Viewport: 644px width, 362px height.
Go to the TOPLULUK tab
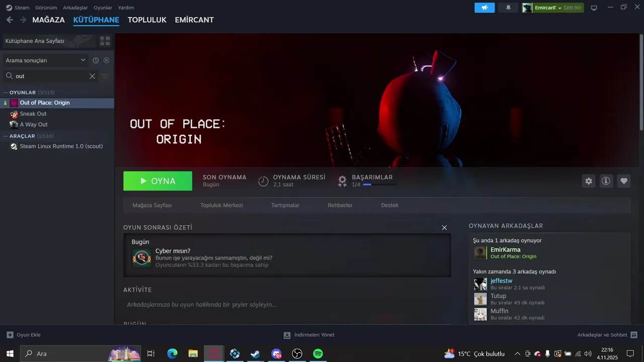coord(147,20)
